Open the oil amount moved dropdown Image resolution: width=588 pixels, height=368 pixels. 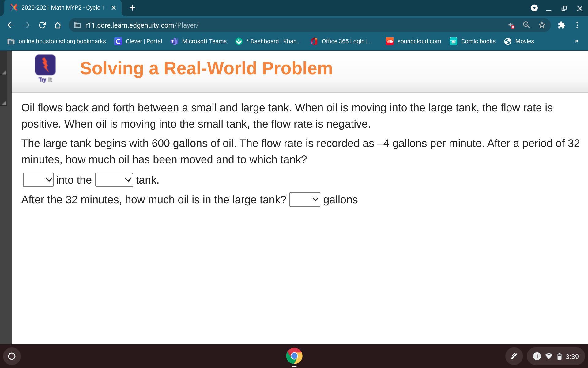click(38, 180)
